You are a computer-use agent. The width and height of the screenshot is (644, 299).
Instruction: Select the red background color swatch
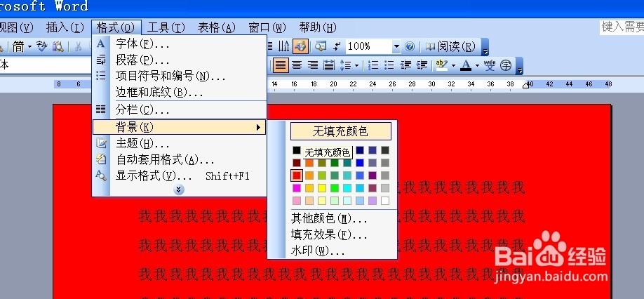point(297,175)
